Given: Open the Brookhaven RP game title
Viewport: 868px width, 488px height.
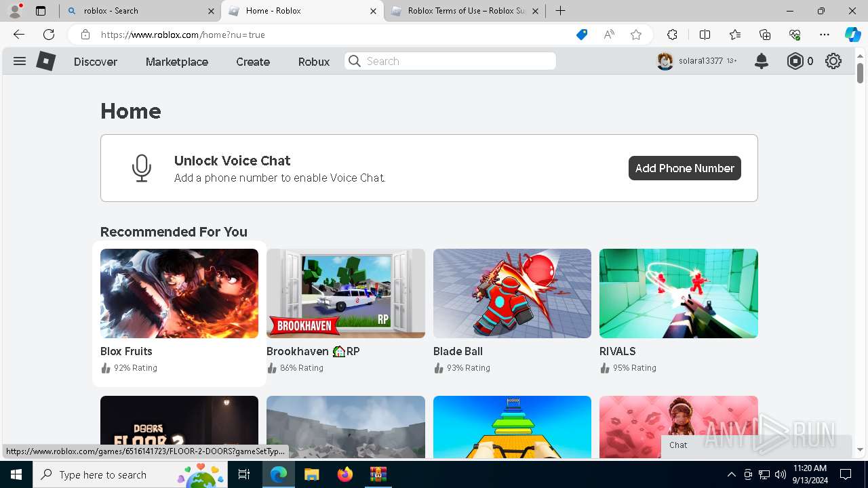Looking at the screenshot, I should tap(313, 351).
